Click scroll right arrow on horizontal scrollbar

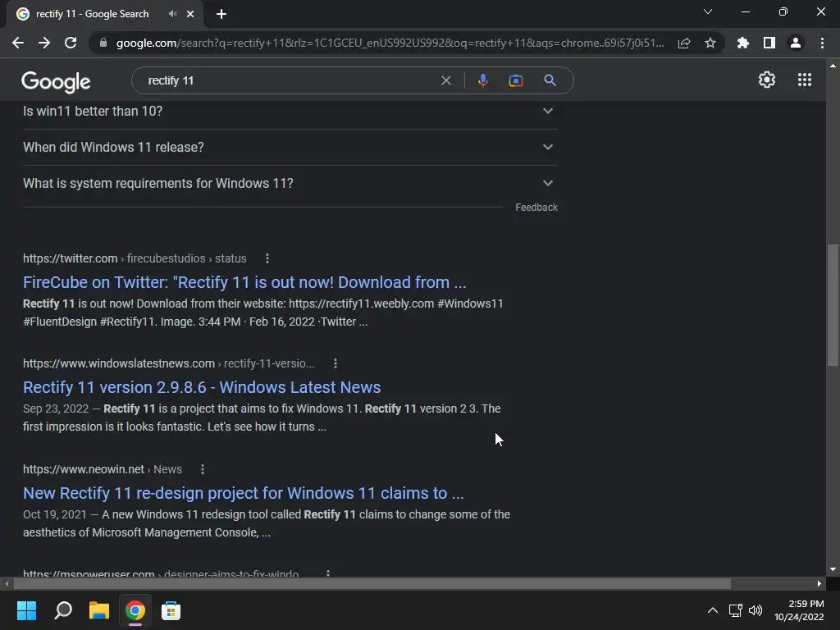coord(819,583)
